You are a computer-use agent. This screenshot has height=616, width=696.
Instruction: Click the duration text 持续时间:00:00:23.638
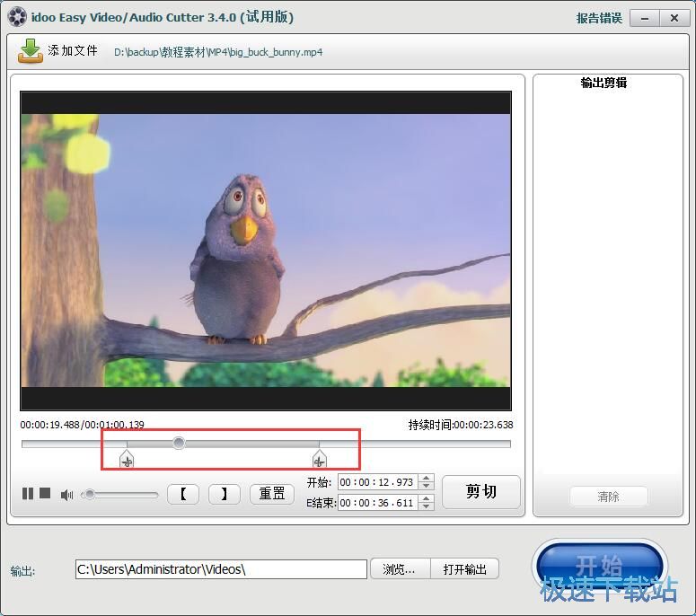click(461, 425)
